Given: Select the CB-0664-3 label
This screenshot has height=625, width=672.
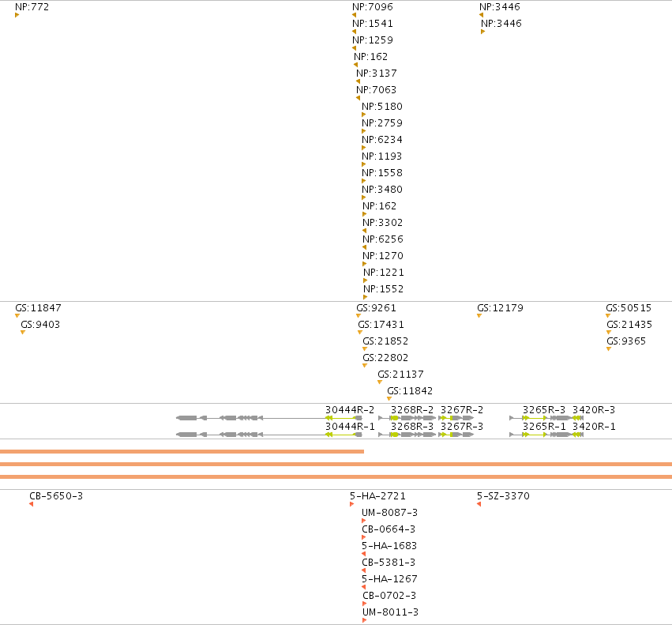Looking at the screenshot, I should (389, 529).
